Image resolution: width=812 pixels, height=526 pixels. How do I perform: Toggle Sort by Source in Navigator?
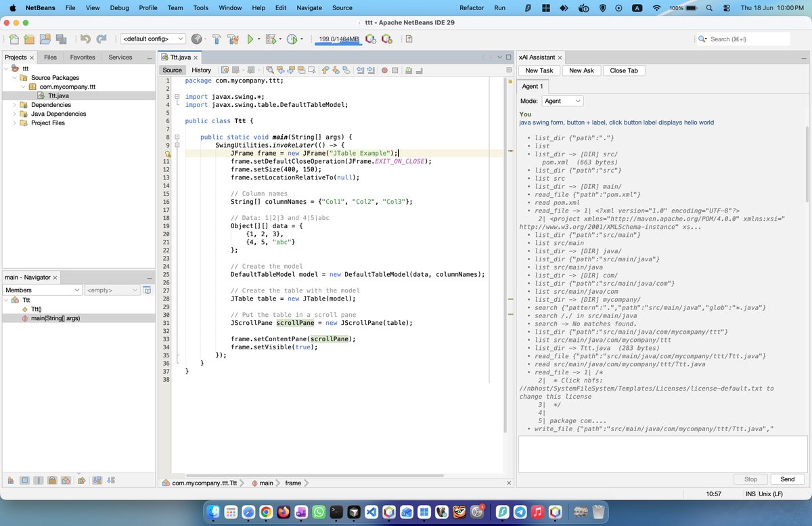[111, 481]
